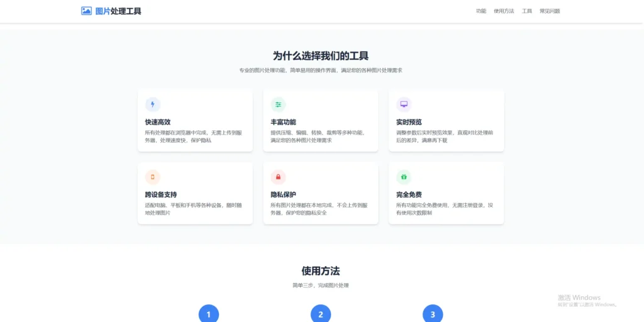
Task: Click description starting 所有图片处理都在本地完成
Action: click(x=319, y=209)
